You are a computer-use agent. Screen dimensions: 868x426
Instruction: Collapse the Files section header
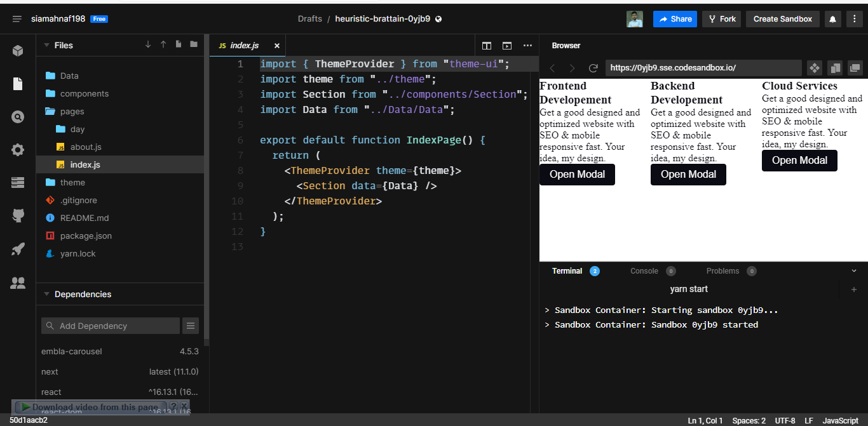point(46,45)
